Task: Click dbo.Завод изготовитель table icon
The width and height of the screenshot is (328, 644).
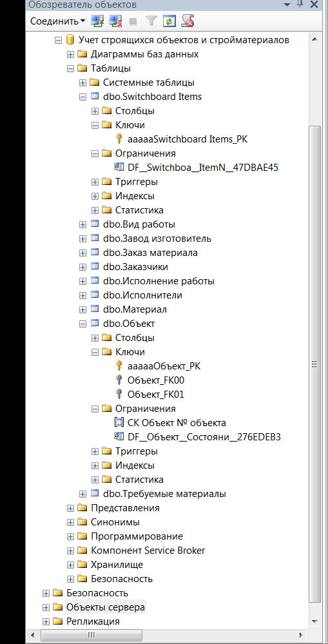Action: tap(95, 239)
